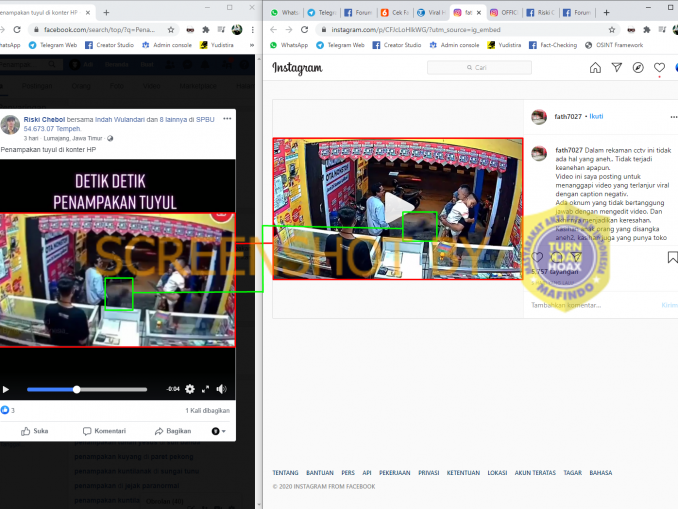Screen dimensions: 678x509
Task: Open new tab in Facebook window
Action: point(106,13)
